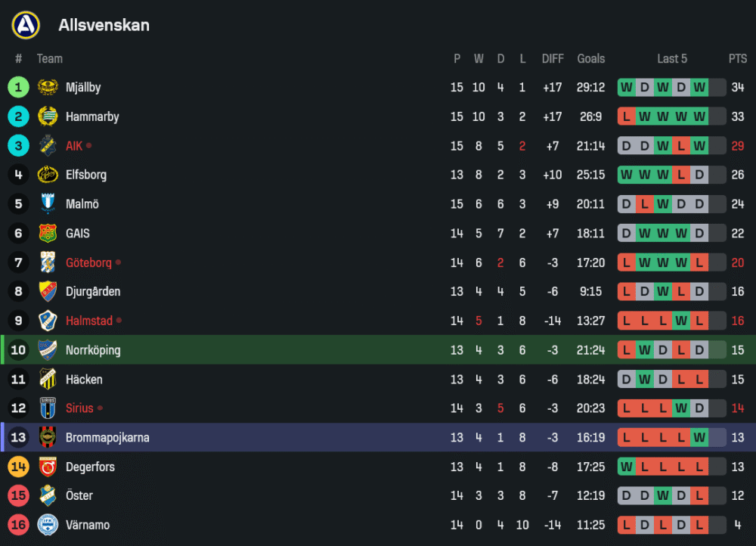Image resolution: width=756 pixels, height=546 pixels.
Task: Click the Allsvenskan league logo
Action: point(26,25)
